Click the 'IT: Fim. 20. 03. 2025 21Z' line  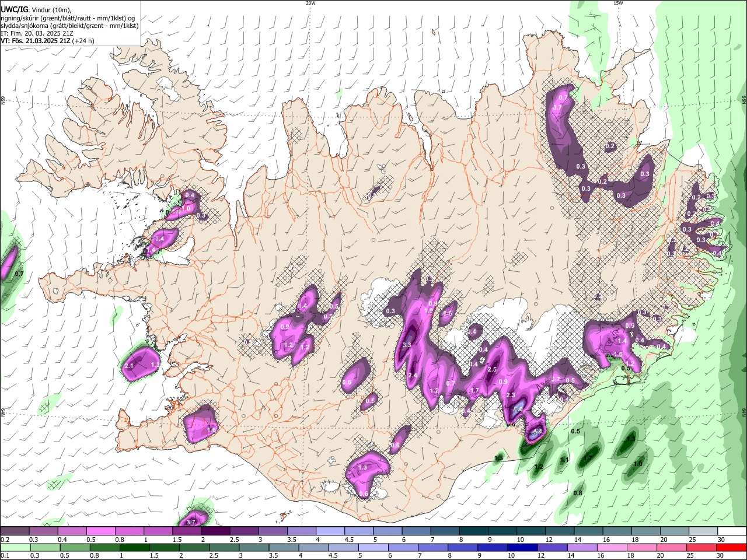tap(36, 33)
